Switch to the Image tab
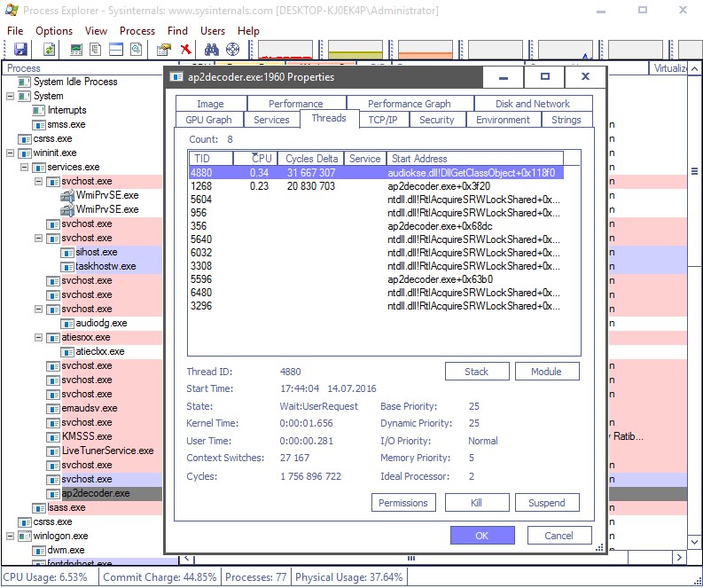Screen dimensions: 703x588 211,104
